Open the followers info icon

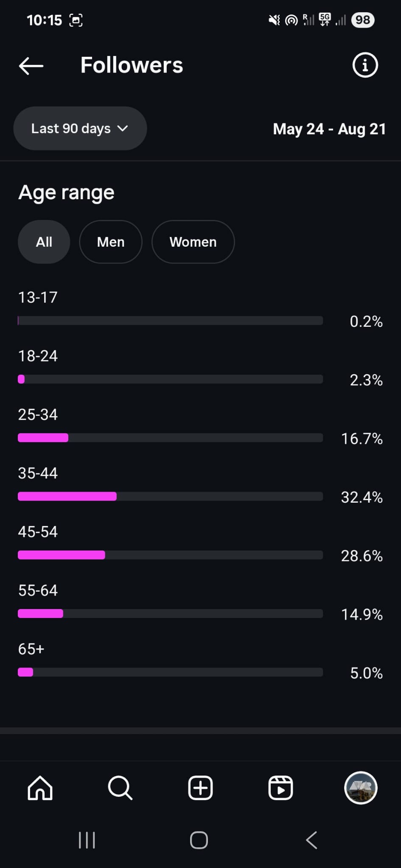[x=365, y=65]
